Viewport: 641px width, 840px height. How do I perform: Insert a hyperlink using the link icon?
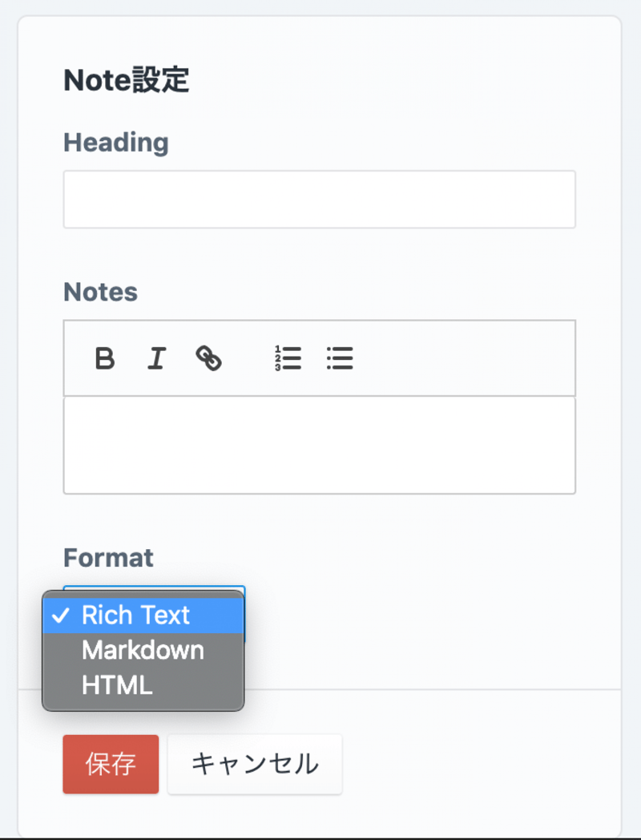pos(208,358)
